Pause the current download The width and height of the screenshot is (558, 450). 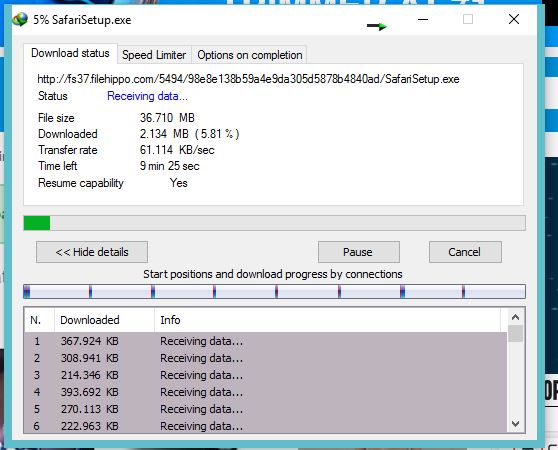click(358, 252)
